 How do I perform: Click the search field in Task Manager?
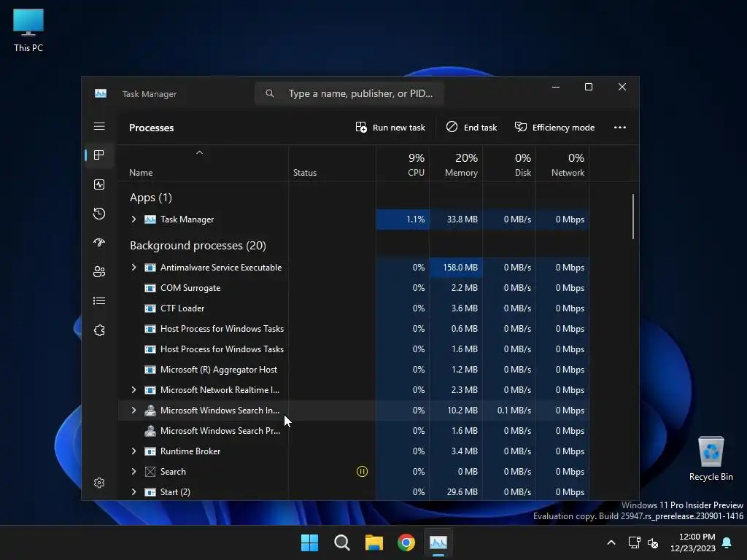[x=349, y=93]
